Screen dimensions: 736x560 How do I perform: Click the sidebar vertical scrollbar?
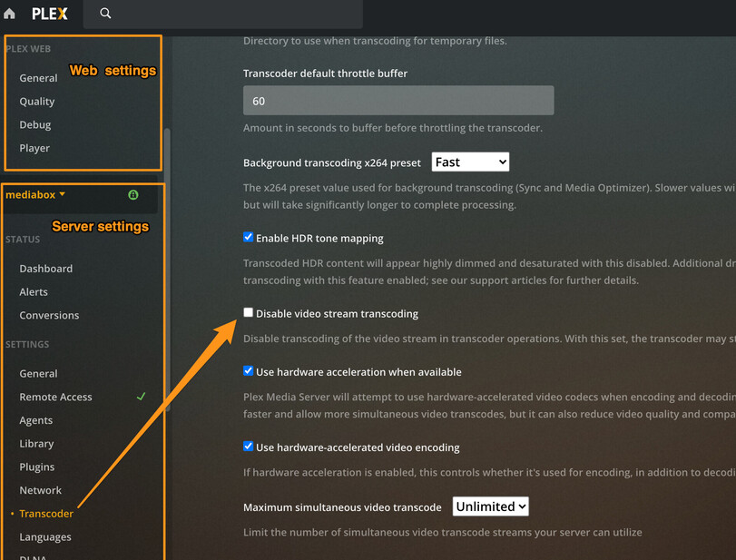click(167, 270)
